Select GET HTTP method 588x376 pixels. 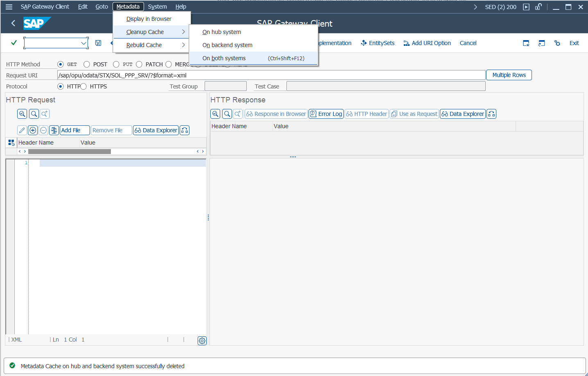[x=61, y=64]
